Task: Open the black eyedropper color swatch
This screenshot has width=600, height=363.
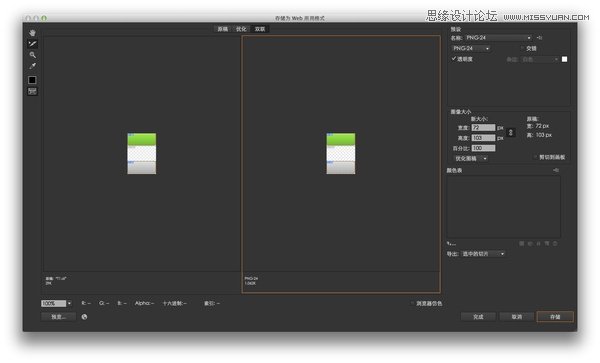Action: [x=32, y=80]
